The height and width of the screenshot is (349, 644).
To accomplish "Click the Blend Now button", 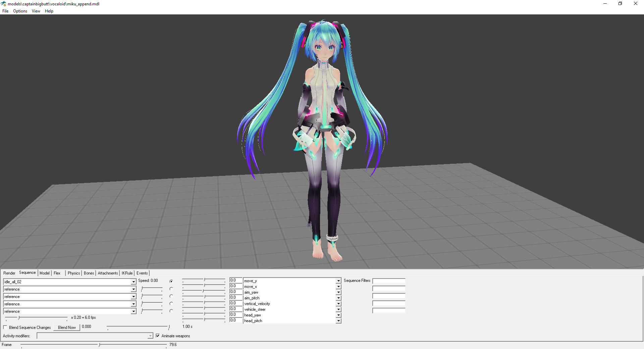I will (67, 328).
